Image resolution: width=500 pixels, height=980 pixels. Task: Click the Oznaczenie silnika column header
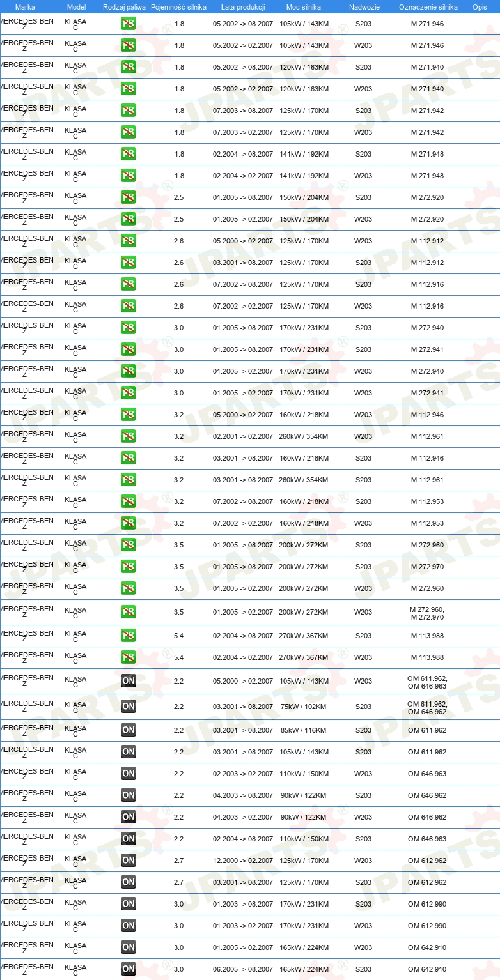click(428, 7)
